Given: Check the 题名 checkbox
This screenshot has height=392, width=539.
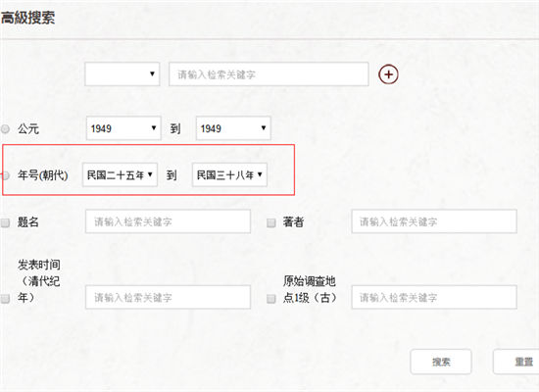Looking at the screenshot, I should 5,222.
